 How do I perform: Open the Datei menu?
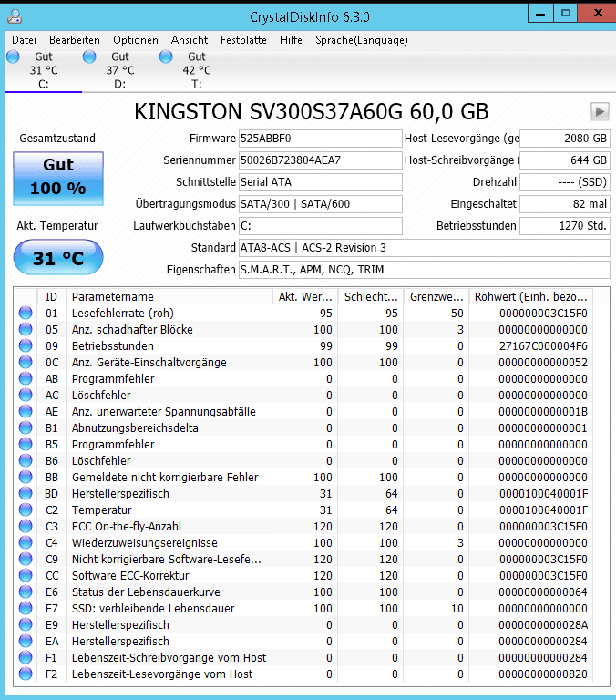click(24, 40)
